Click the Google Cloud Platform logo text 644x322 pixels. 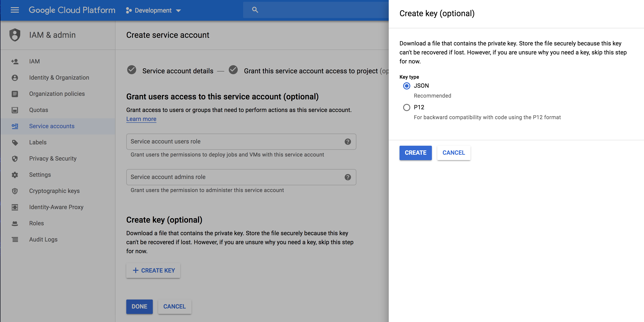(72, 10)
